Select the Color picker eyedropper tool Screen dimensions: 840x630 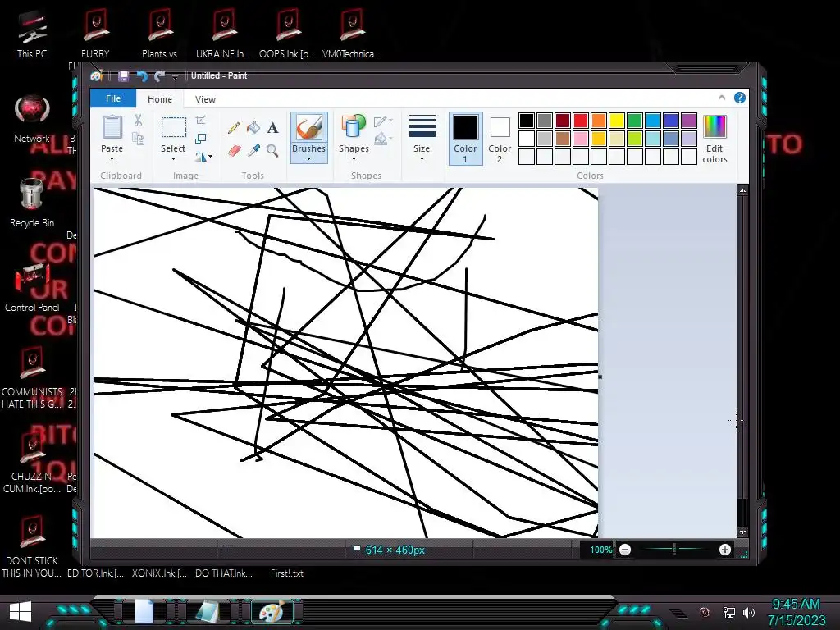[253, 151]
